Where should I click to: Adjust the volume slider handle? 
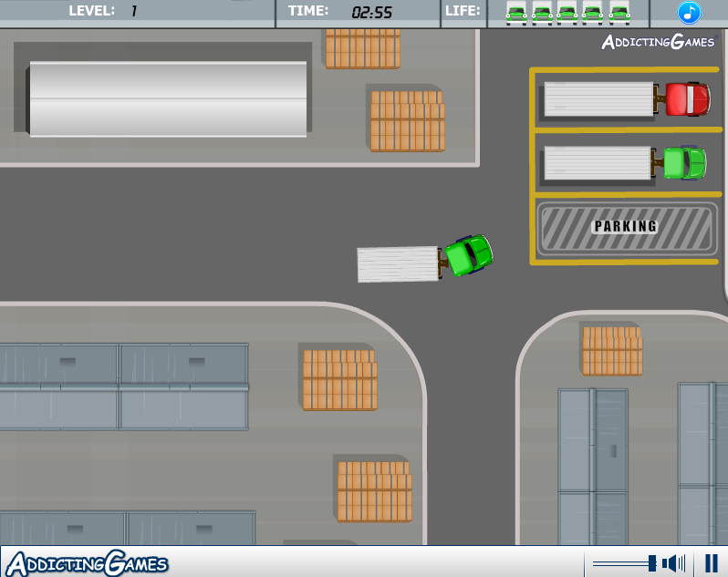(x=652, y=563)
